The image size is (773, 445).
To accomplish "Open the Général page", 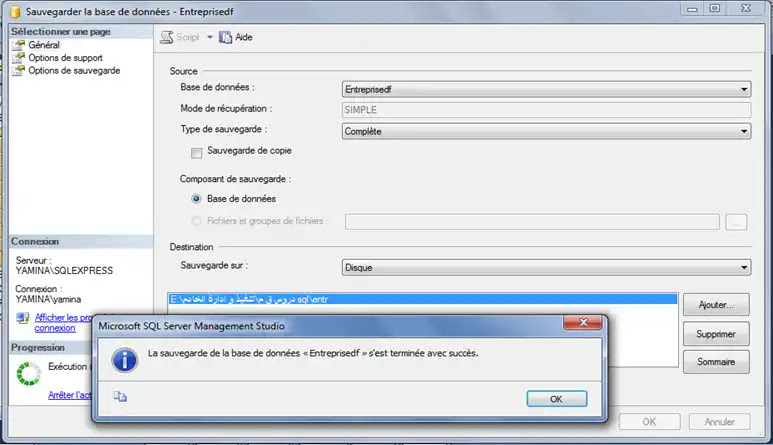I will click(44, 45).
